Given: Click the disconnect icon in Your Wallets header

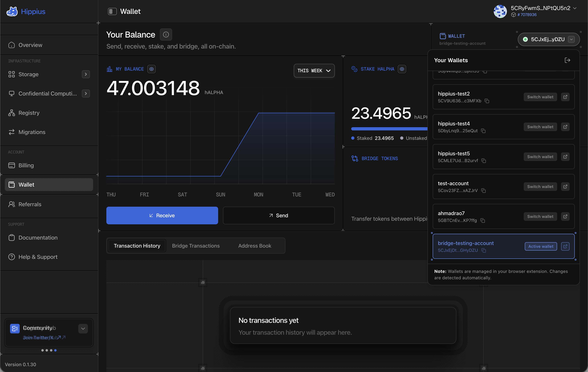Looking at the screenshot, I should (568, 60).
